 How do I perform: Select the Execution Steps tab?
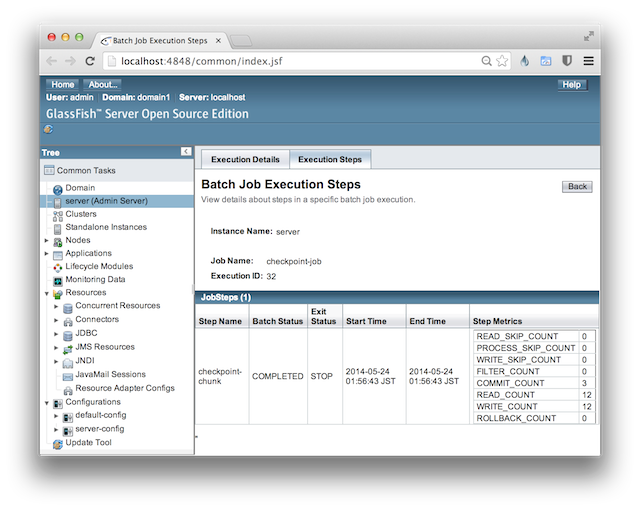(330, 160)
